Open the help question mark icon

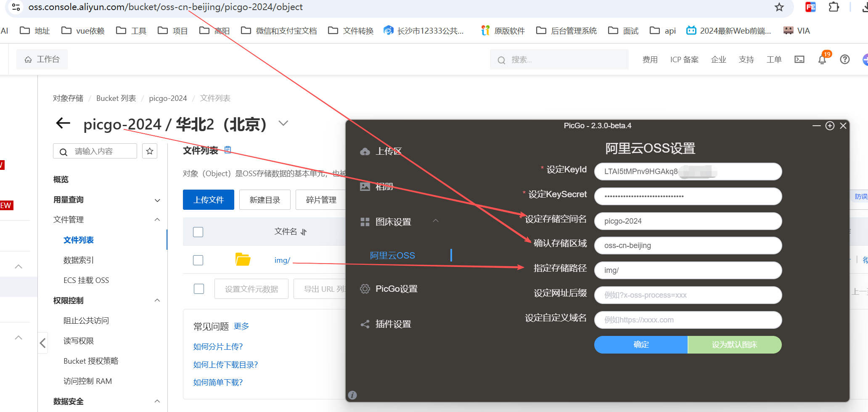[x=844, y=60]
